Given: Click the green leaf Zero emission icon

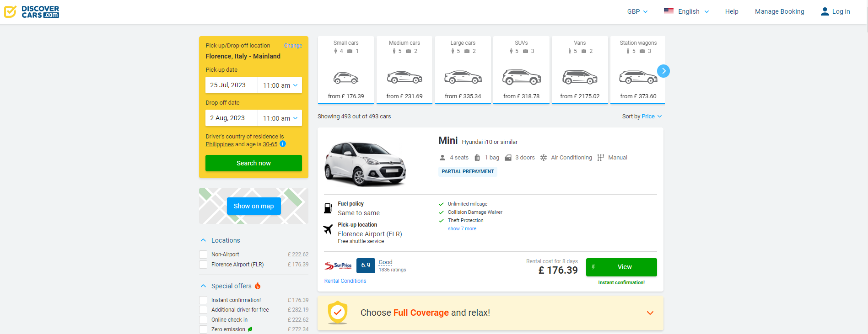Looking at the screenshot, I should click(250, 329).
